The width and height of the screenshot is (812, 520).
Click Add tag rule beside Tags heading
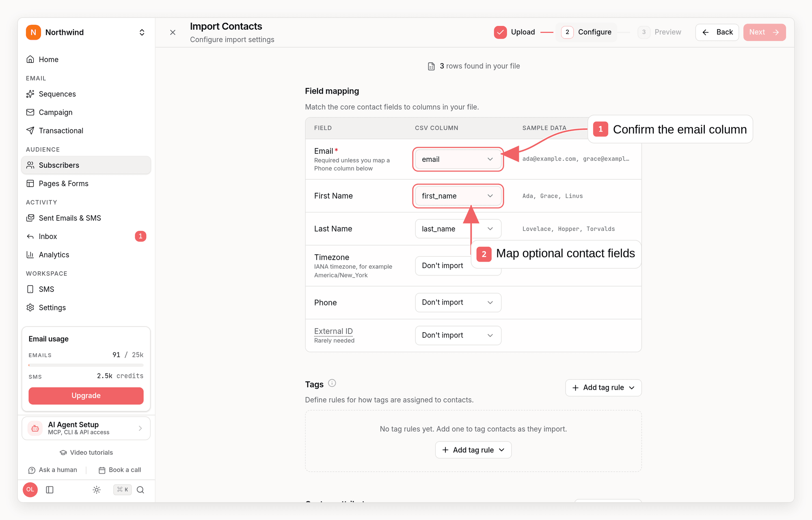pyautogui.click(x=603, y=388)
